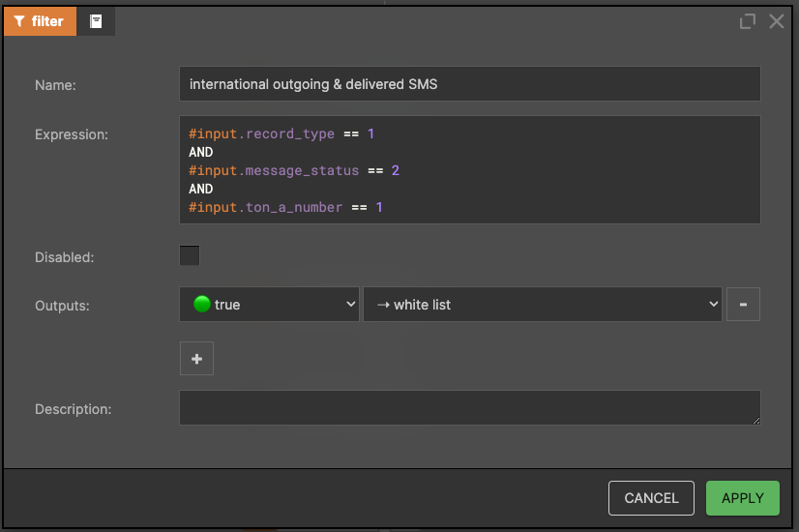This screenshot has height=532, width=799.
Task: Grab the Description field resize handle
Action: click(756, 421)
